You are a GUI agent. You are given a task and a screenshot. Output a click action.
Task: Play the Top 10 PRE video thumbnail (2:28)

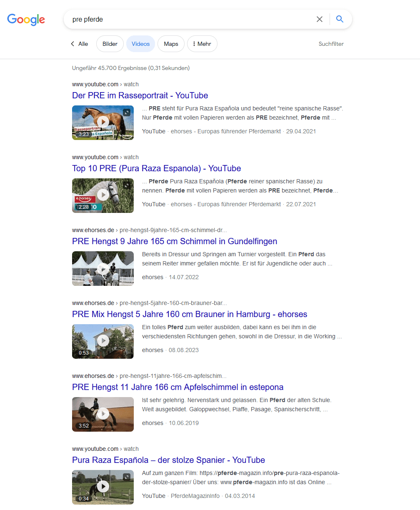click(103, 195)
